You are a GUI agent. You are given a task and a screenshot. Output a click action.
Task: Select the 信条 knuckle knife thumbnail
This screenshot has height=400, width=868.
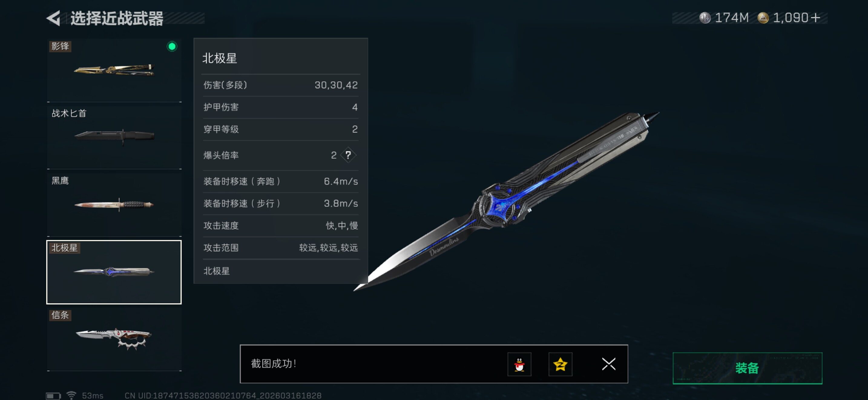point(114,339)
